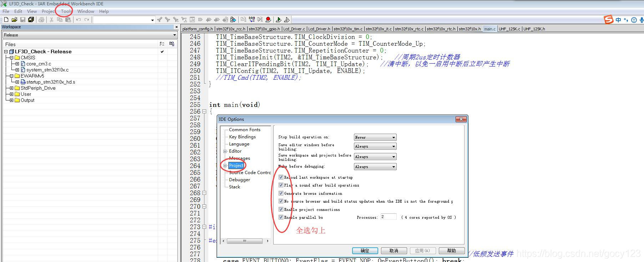Image resolution: width=644 pixels, height=262 pixels.
Task: Click the 取消 Cancel button
Action: (x=394, y=251)
